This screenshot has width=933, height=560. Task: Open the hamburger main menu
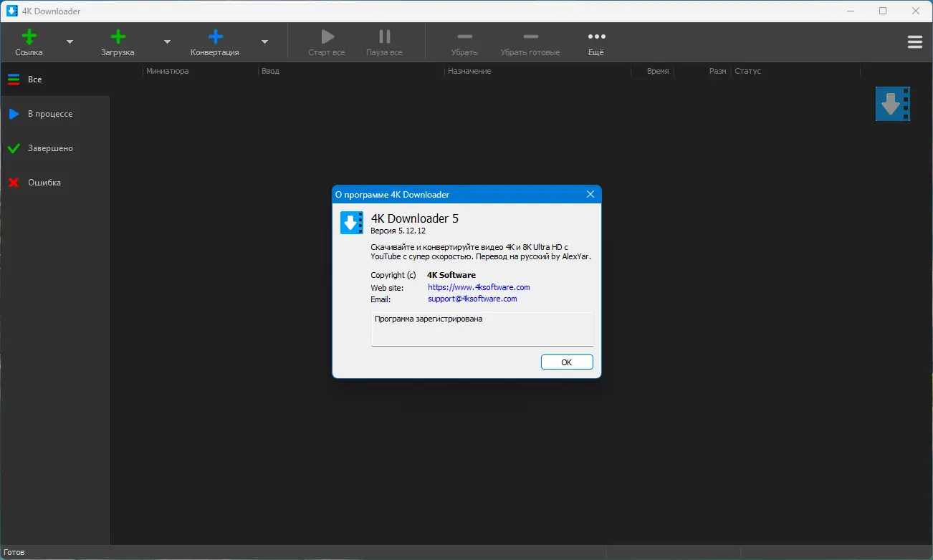pyautogui.click(x=915, y=42)
